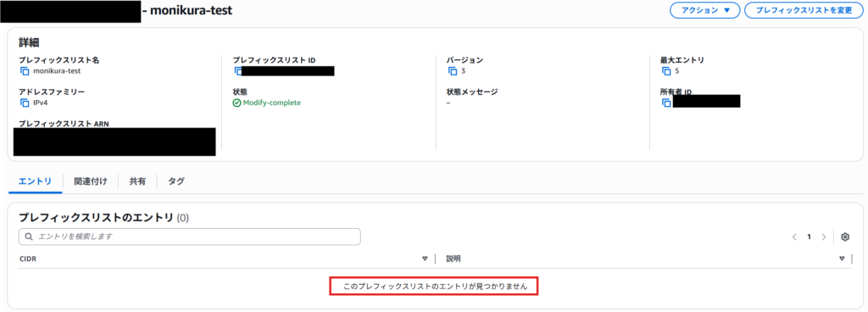Switch to the 共有 tab

[x=137, y=181]
